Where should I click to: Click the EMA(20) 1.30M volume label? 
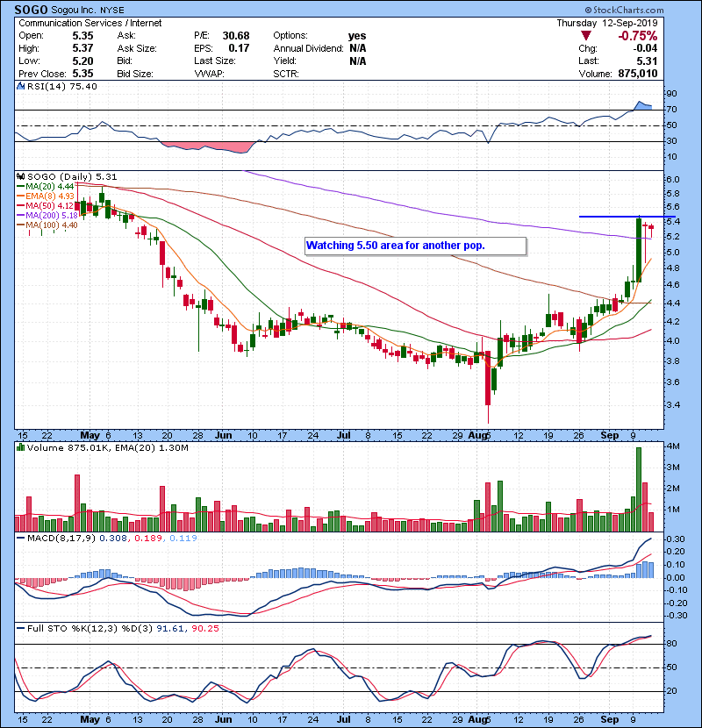point(151,448)
